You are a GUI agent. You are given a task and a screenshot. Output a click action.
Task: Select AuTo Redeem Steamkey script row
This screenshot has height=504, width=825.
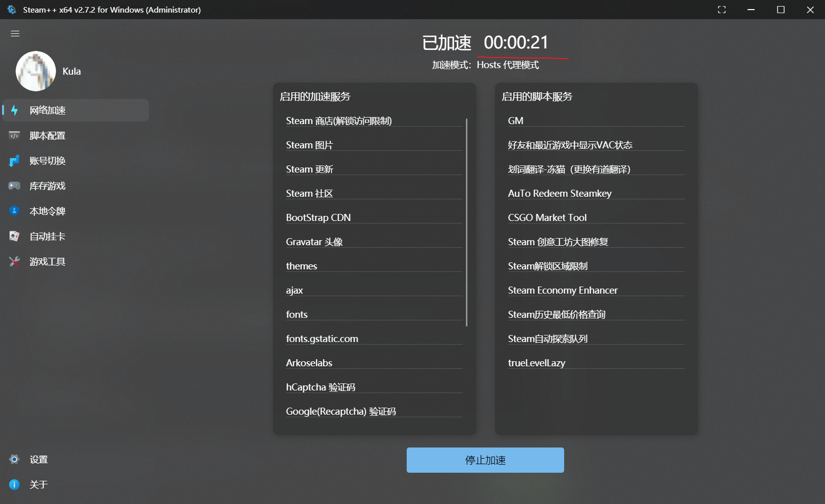596,193
